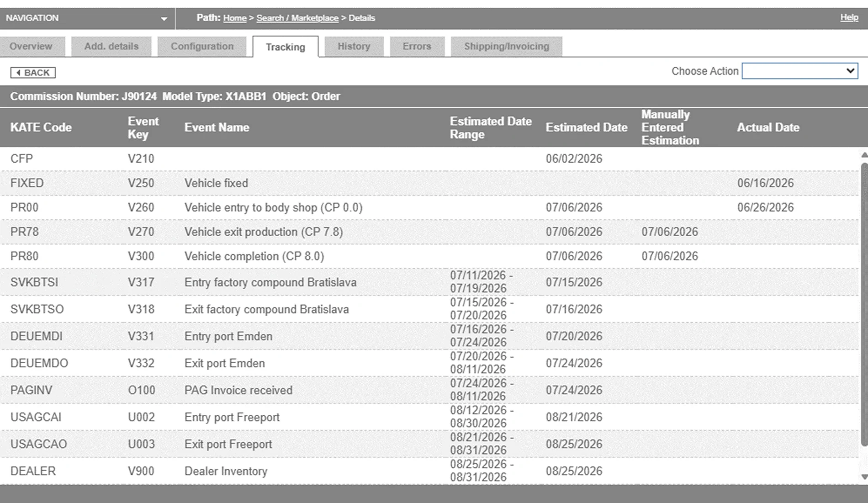Click scrollbar up arrow of tracking table

864,155
